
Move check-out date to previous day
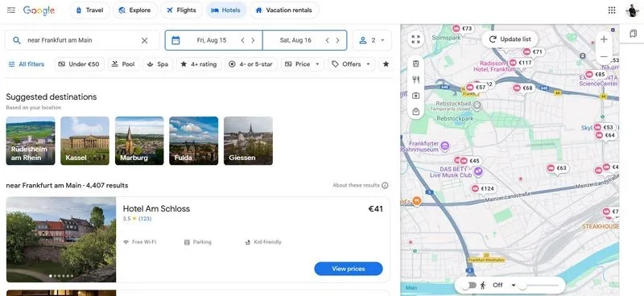pyautogui.click(x=327, y=40)
